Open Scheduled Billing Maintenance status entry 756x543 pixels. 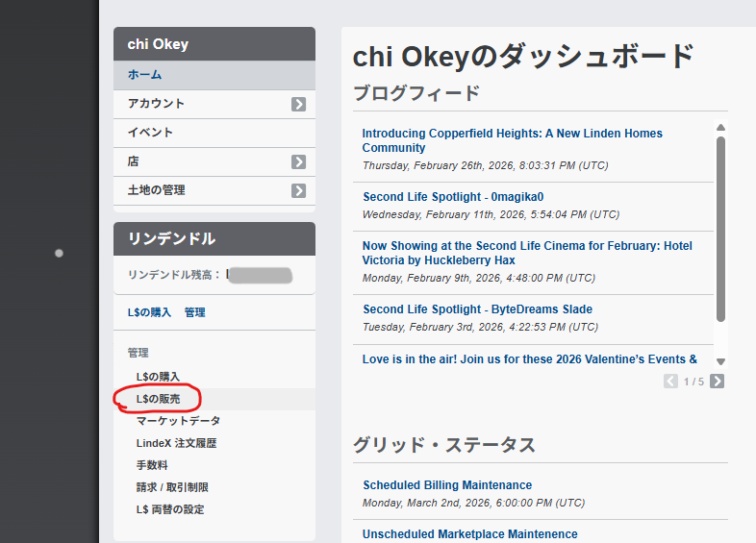coord(447,485)
